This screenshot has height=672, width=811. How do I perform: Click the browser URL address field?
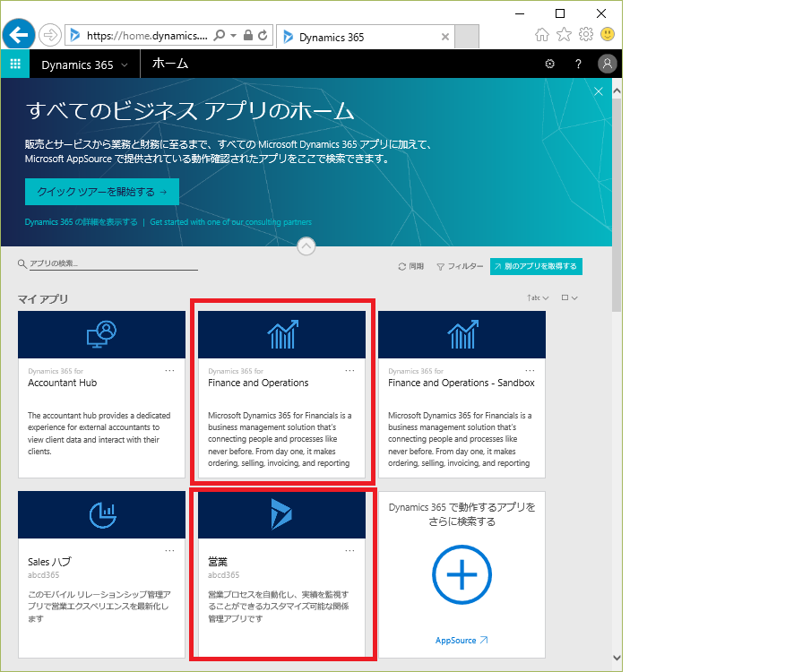coord(147,35)
